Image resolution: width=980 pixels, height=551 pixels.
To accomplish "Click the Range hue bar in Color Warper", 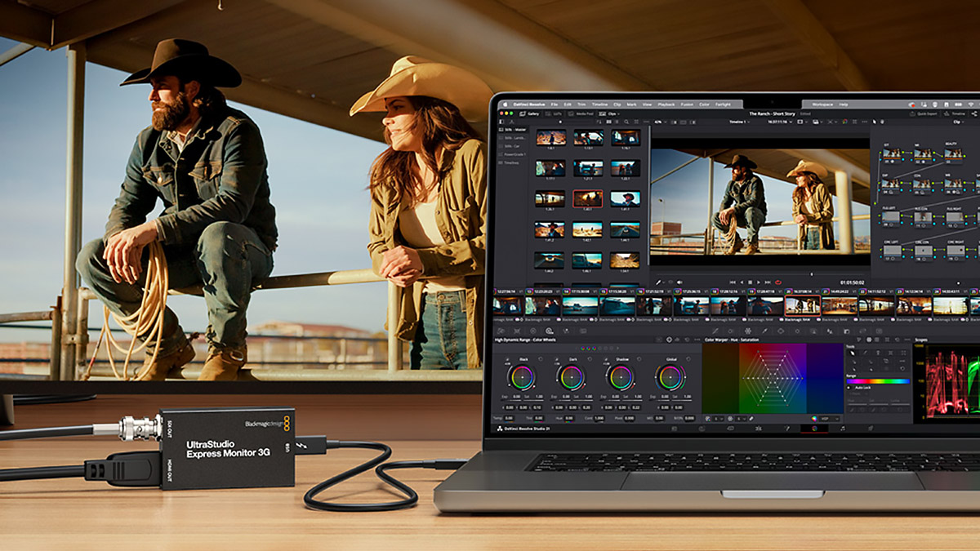I will point(878,381).
